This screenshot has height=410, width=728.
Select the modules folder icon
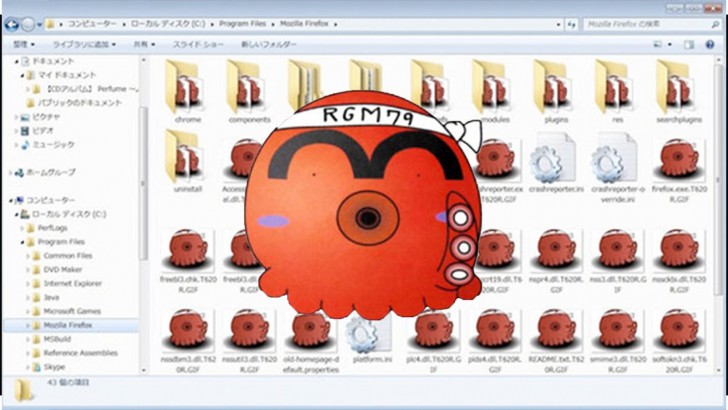(x=492, y=86)
